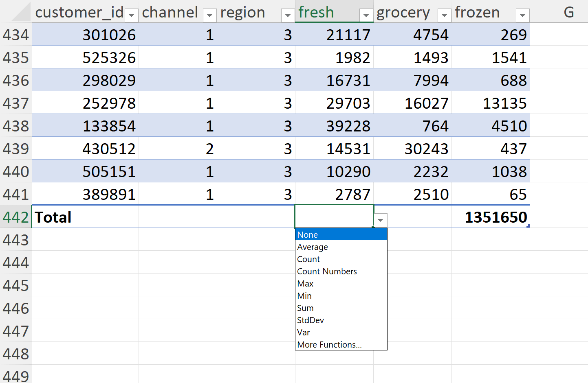Image resolution: width=588 pixels, height=383 pixels.
Task: Open the channel column filter
Action: coord(209,15)
